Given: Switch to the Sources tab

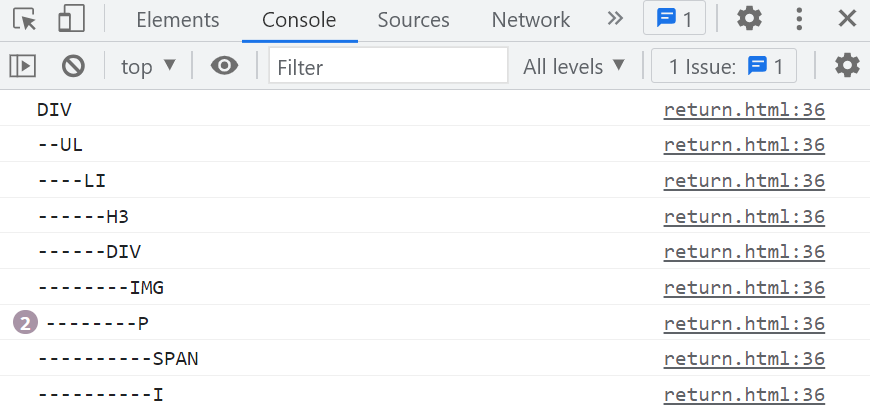Looking at the screenshot, I should click(413, 20).
